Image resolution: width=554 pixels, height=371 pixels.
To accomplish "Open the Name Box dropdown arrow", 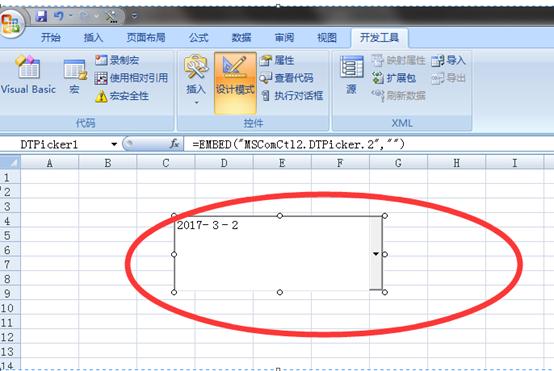I will click(114, 144).
